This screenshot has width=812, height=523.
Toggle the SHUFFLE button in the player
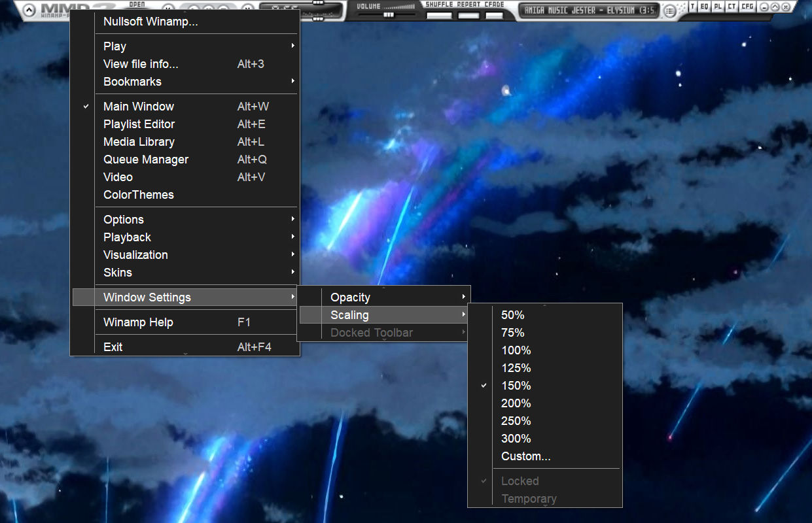pos(440,15)
